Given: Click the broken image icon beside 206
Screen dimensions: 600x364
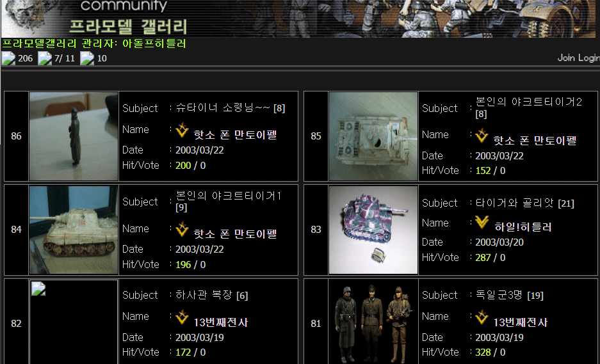Looking at the screenshot, I should coord(8,58).
